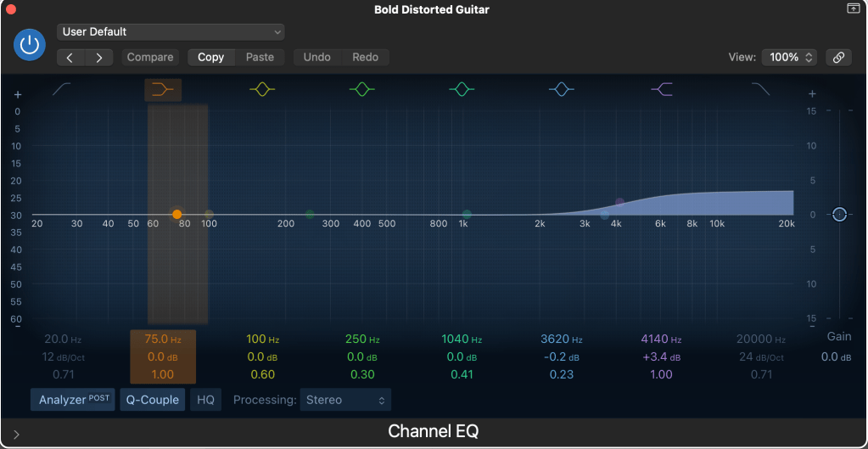Toggle the Analyzer POST button
Viewport: 868px width, 449px height.
pyautogui.click(x=72, y=400)
